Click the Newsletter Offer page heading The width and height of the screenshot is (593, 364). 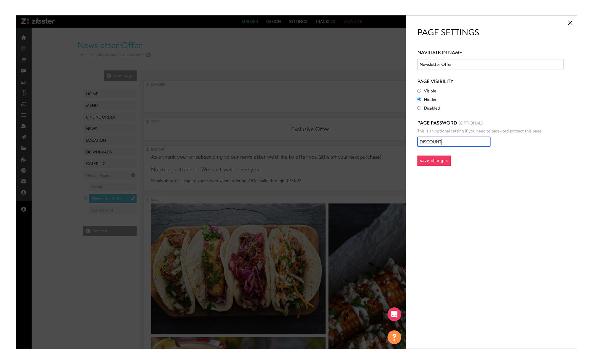[x=110, y=45]
